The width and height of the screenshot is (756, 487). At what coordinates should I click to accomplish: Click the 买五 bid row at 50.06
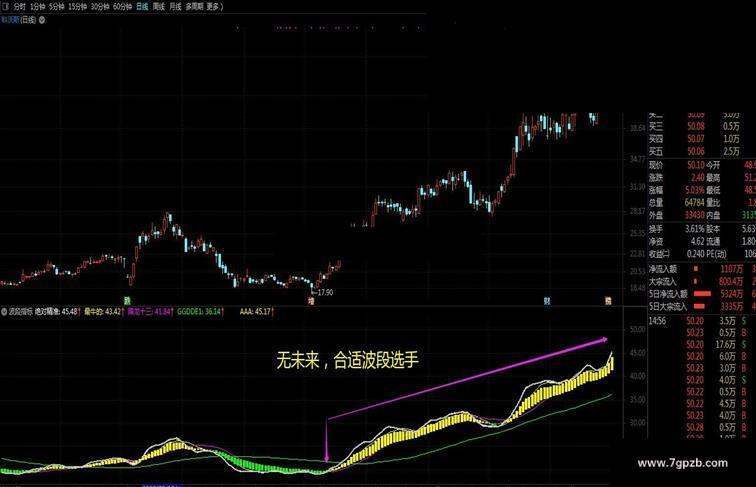click(694, 151)
